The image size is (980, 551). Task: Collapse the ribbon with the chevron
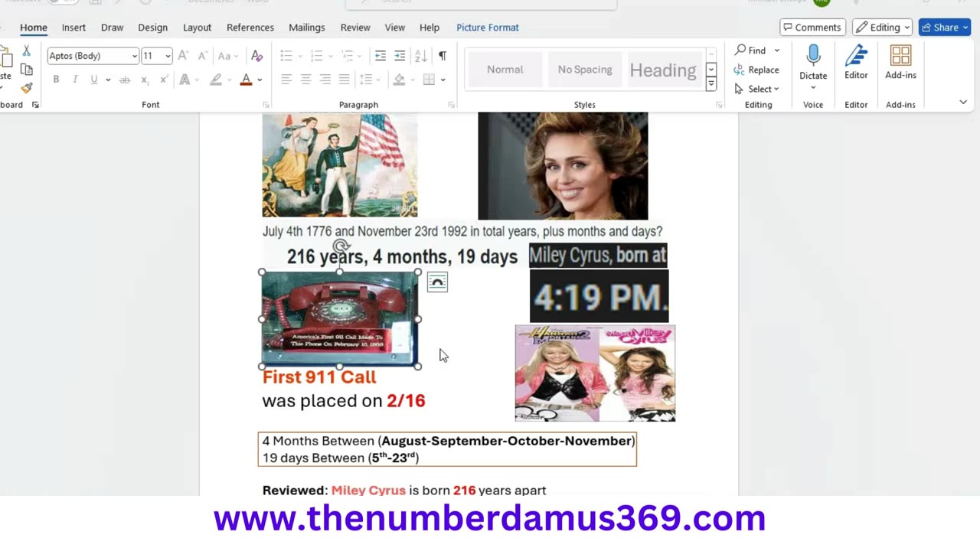[963, 102]
